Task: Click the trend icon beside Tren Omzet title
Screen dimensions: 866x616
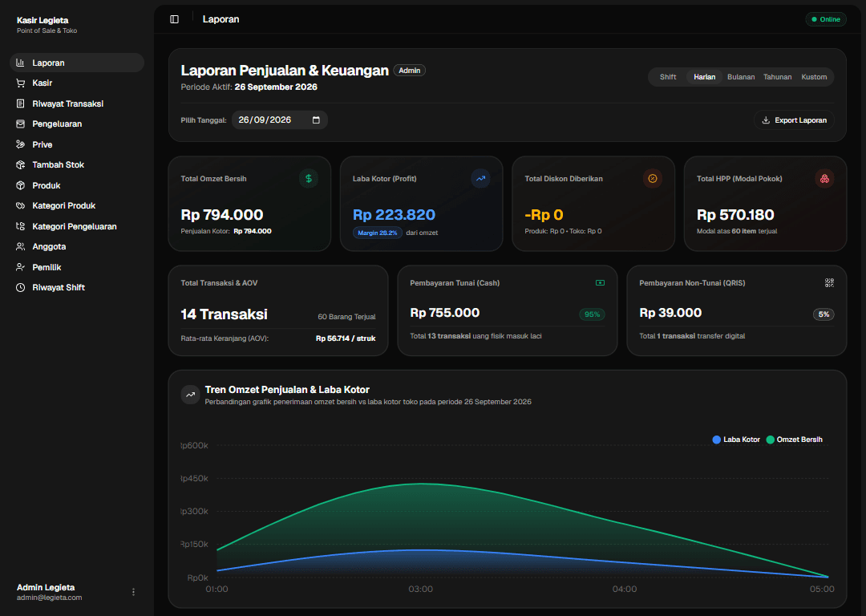Action: point(191,395)
